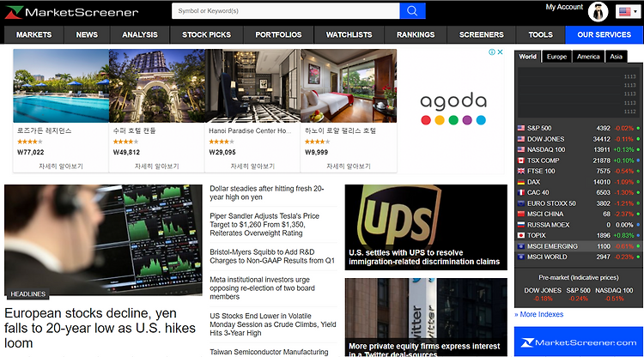
Task: Open the first Agoda hotel pool thumbnail
Action: (x=61, y=86)
